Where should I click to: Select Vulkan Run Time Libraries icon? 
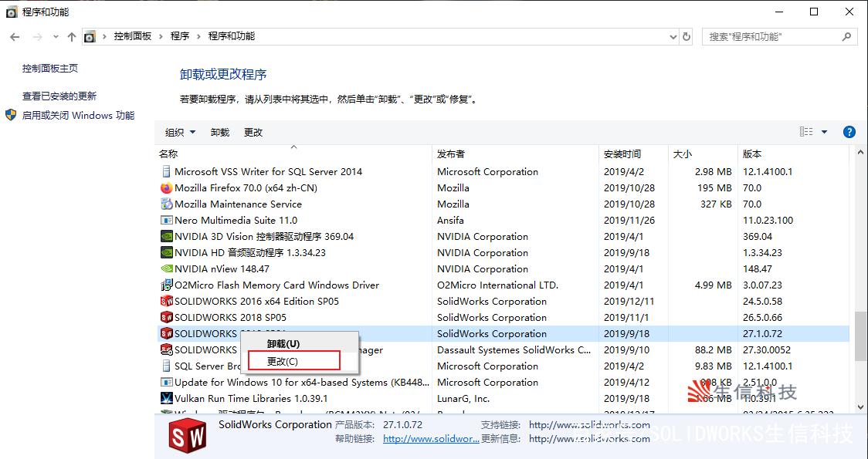pyautogui.click(x=166, y=398)
